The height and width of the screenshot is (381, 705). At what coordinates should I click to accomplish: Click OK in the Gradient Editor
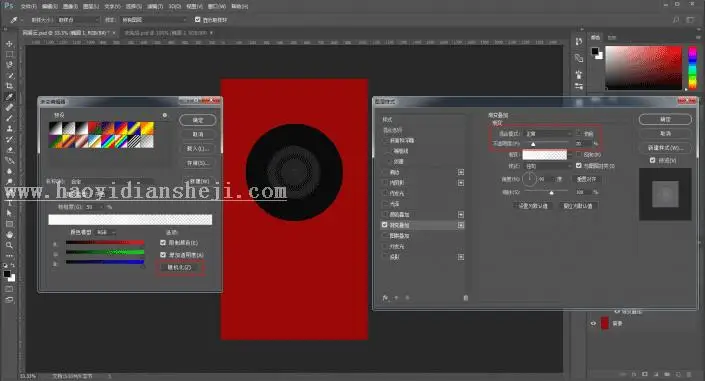(198, 120)
